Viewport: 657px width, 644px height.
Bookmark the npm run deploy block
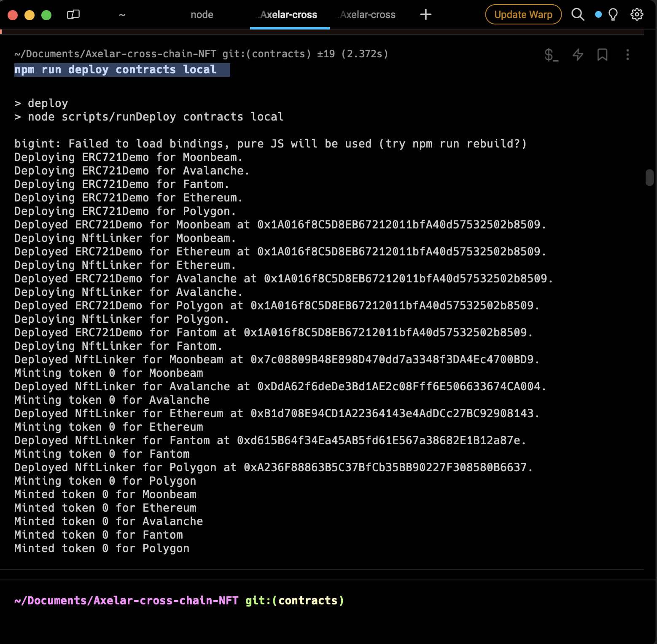602,55
